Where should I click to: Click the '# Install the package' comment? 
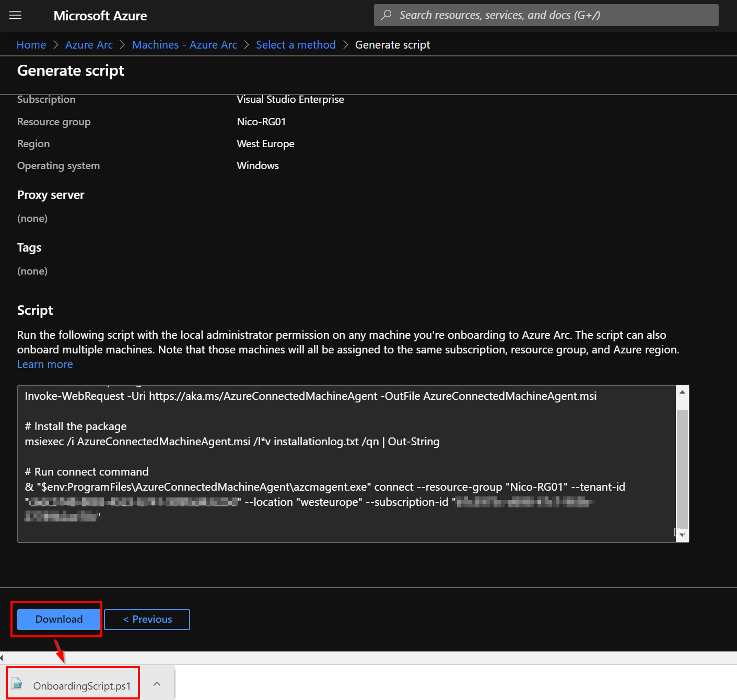(76, 426)
